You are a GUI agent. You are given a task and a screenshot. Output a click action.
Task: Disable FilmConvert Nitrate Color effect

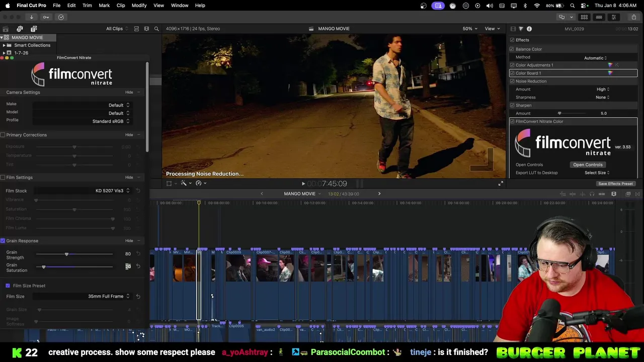click(x=512, y=121)
